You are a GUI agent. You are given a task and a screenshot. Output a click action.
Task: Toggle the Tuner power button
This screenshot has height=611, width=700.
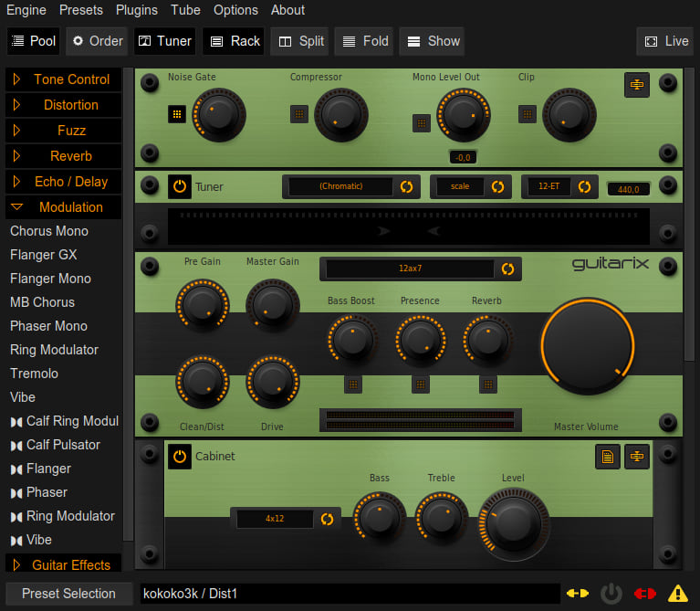[180, 186]
